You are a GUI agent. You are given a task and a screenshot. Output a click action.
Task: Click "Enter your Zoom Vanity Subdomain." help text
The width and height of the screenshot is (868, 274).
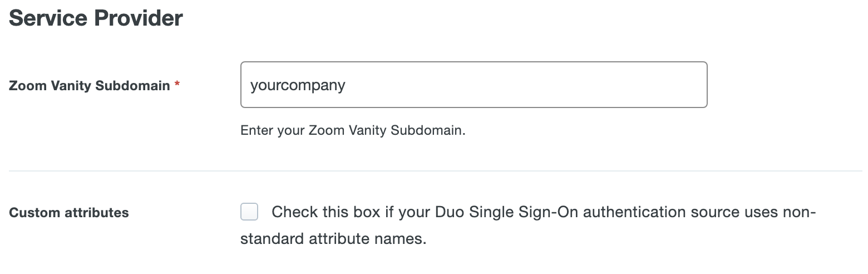coord(353,130)
